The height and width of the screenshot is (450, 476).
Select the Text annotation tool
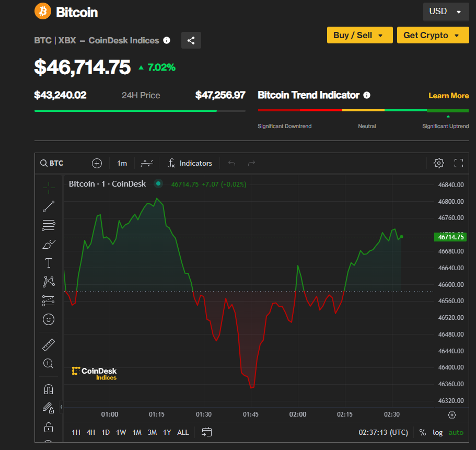click(x=49, y=263)
